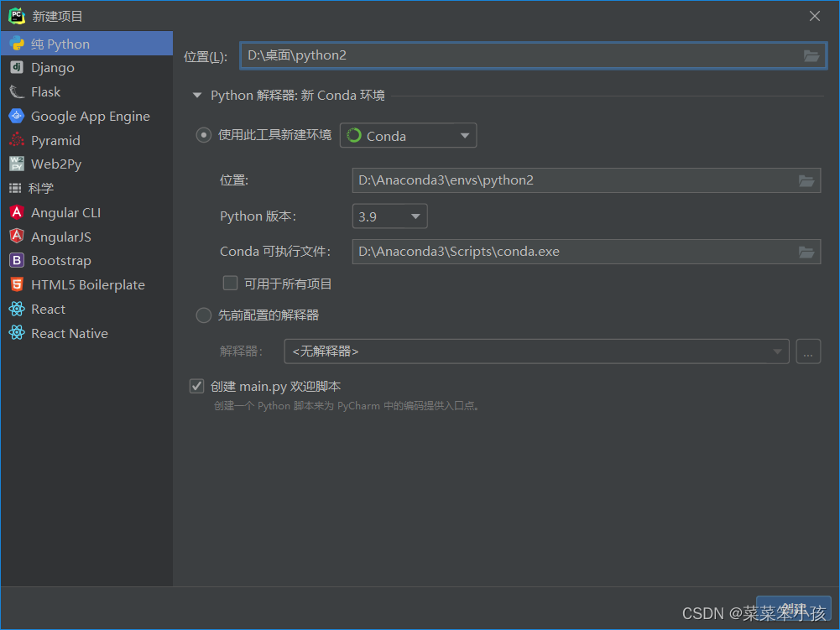The width and height of the screenshot is (840, 630).
Task: Choose Flask in project type list
Action: (x=86, y=91)
